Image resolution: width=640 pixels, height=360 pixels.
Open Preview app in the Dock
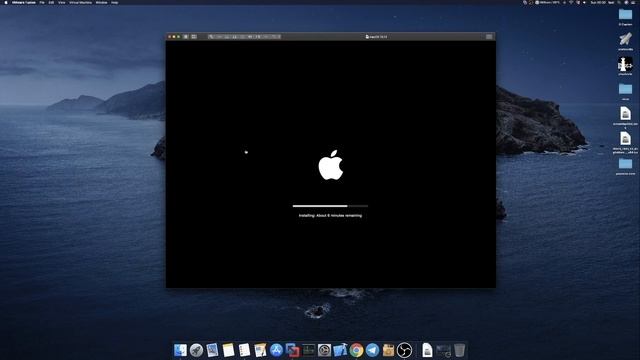pos(212,350)
